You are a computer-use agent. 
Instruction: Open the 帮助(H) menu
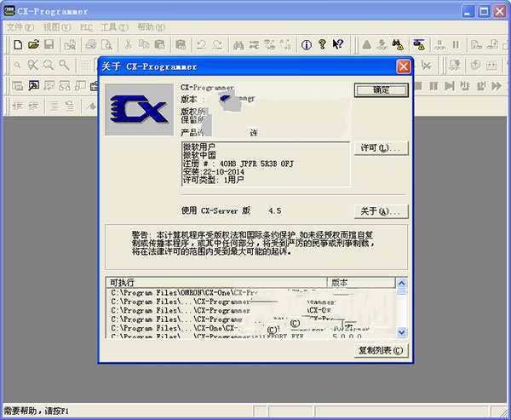[152, 27]
